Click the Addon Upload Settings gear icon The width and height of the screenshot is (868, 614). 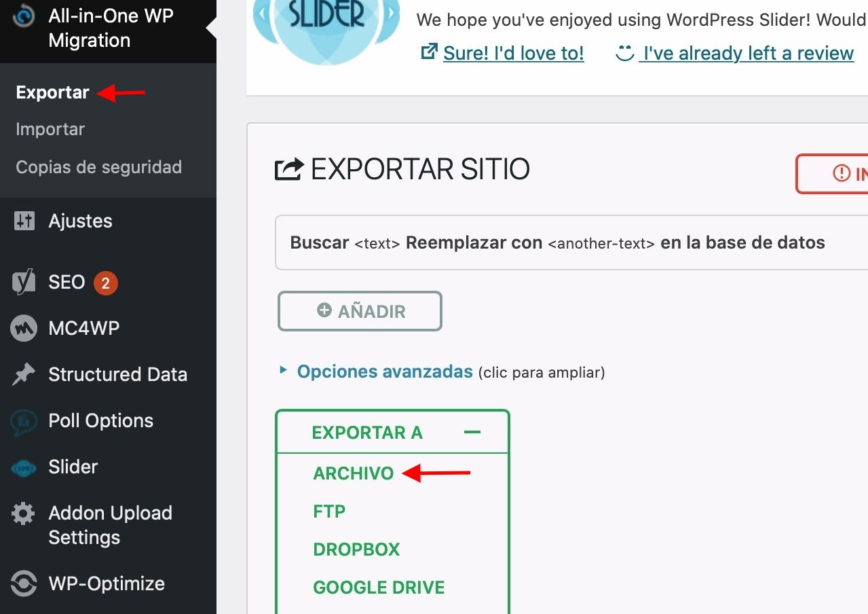(x=24, y=513)
